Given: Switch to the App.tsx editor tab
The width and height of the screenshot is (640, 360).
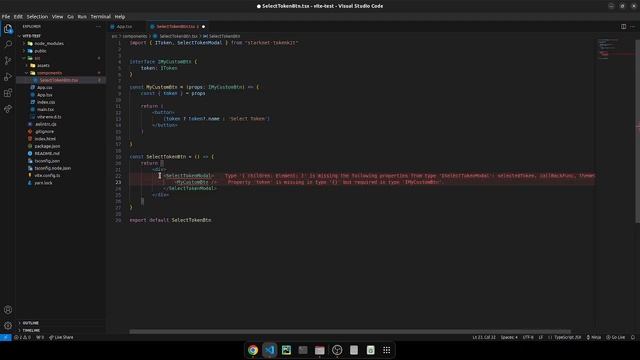Looking at the screenshot, I should [124, 27].
